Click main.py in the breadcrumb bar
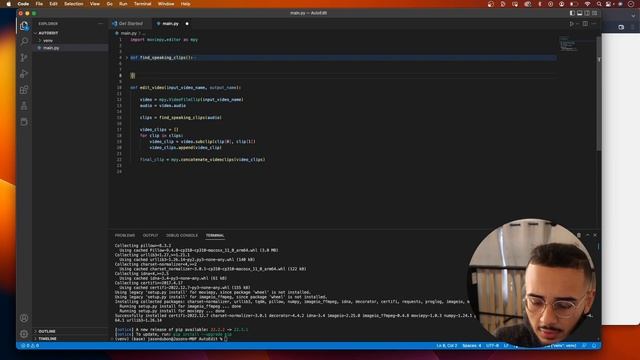 point(128,33)
